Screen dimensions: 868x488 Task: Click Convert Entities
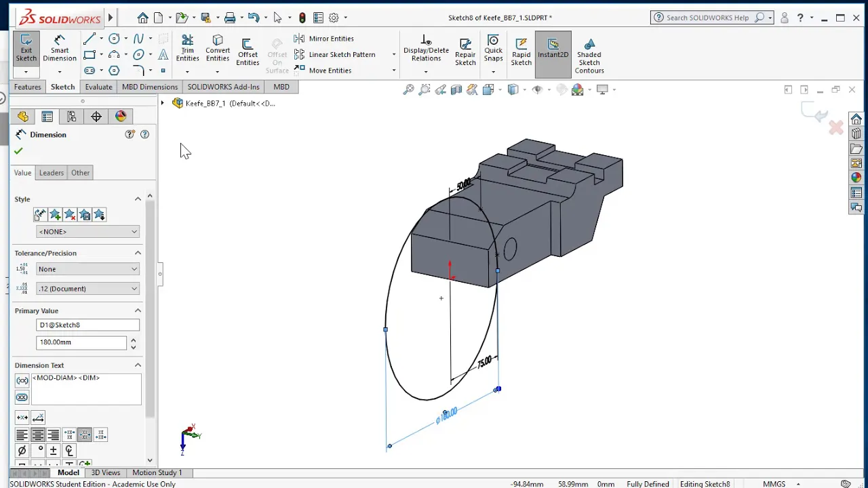tap(218, 49)
